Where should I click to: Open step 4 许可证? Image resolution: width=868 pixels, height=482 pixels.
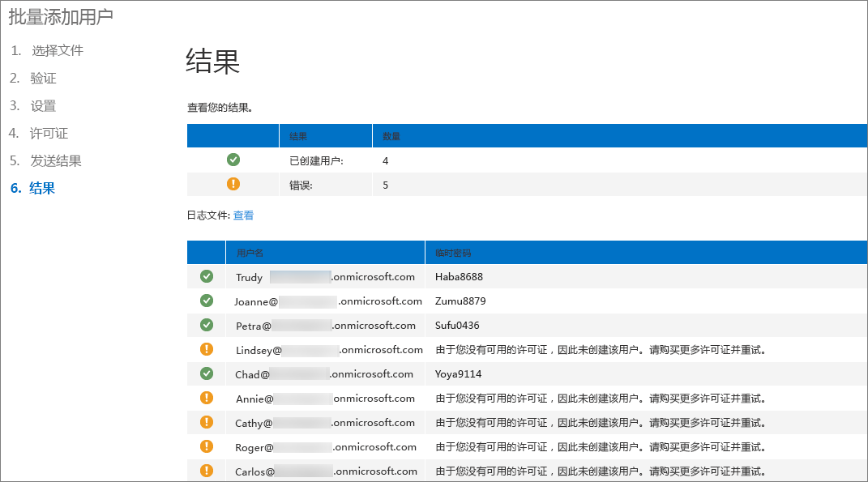coord(49,133)
